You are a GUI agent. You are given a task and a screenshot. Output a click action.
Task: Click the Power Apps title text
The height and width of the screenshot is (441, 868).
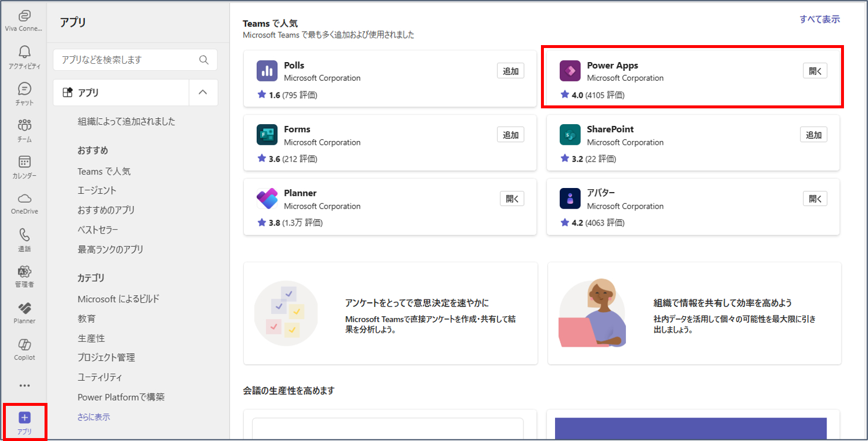[612, 66]
